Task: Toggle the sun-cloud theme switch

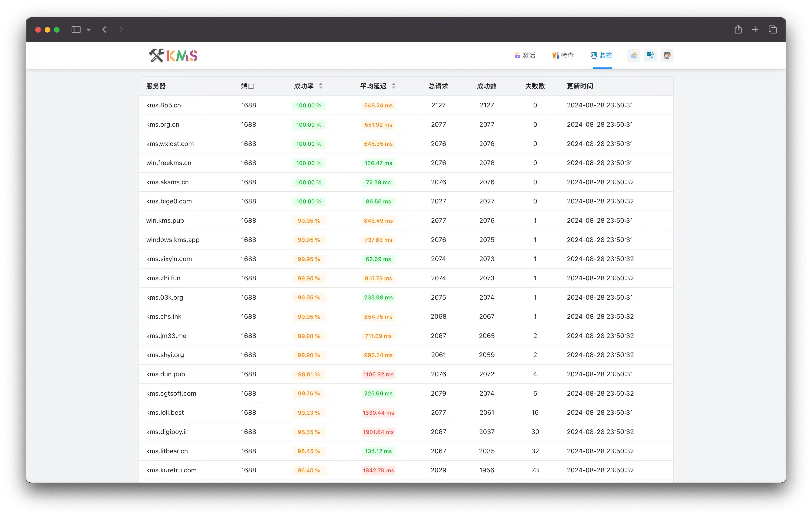Action: [634, 55]
